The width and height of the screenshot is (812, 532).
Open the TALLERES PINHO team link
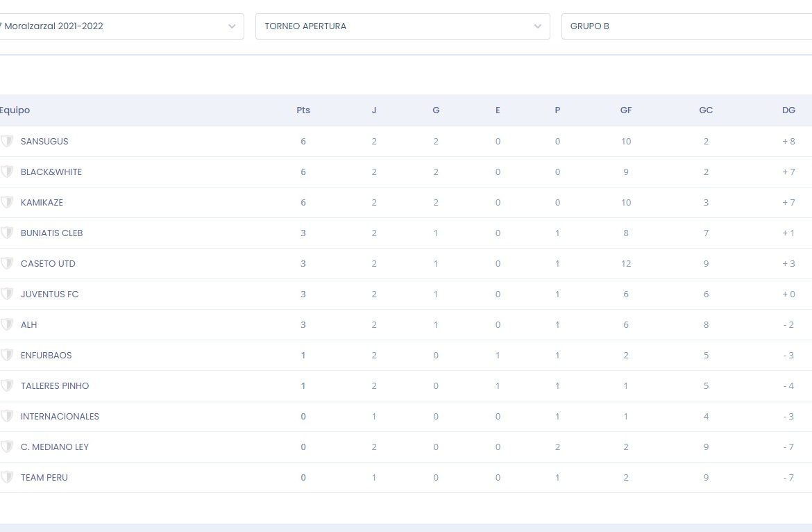tap(55, 386)
